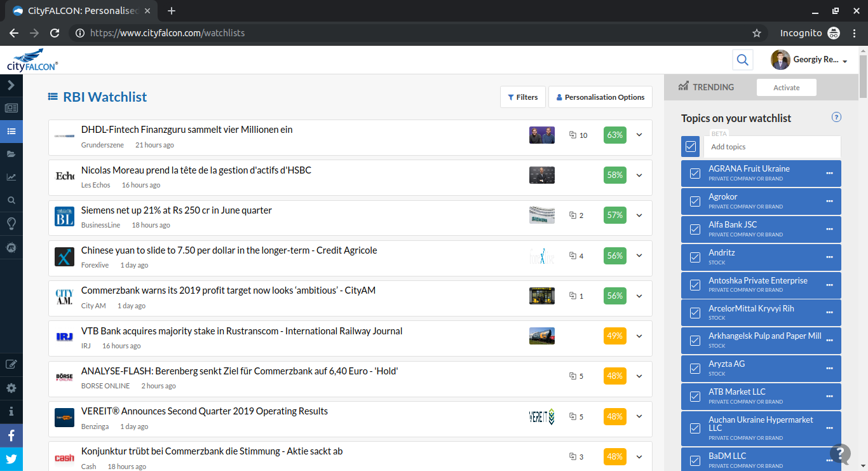Open the lightbulb insights icon

[x=11, y=223]
